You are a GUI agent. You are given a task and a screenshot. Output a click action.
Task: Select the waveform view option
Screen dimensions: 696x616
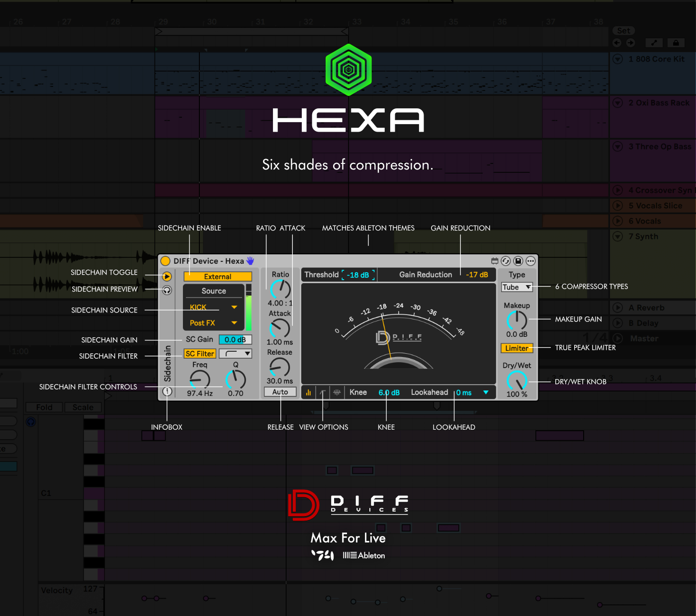click(337, 392)
